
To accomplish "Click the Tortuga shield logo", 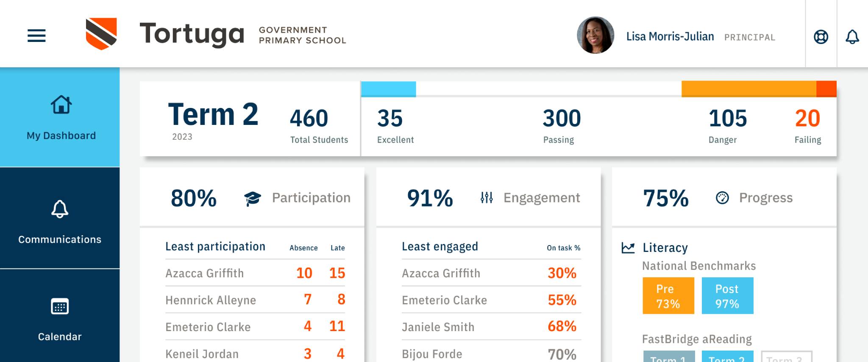I will (x=101, y=34).
